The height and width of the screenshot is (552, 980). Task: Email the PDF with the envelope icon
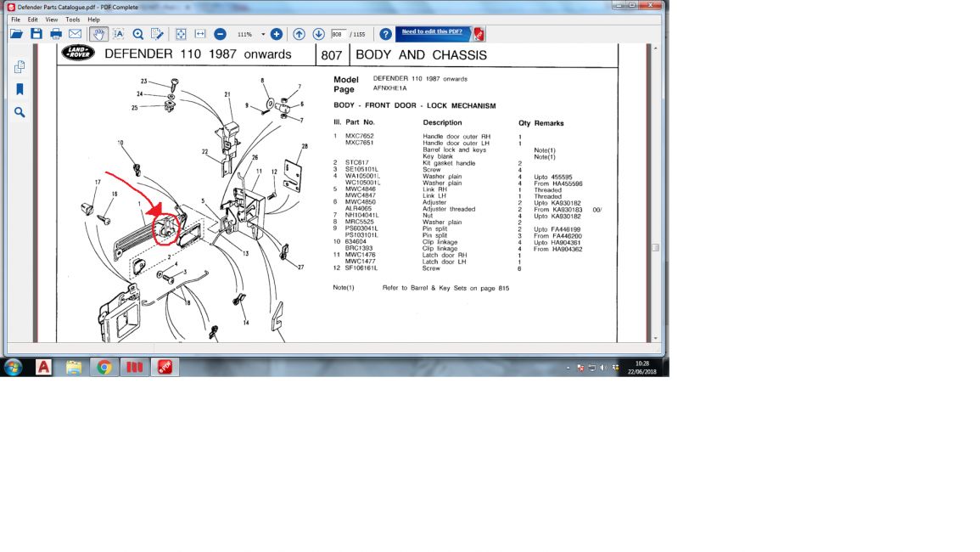pos(75,34)
